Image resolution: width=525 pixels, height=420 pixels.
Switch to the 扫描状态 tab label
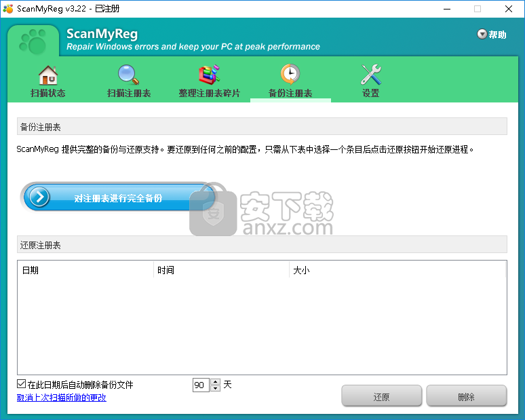[48, 93]
